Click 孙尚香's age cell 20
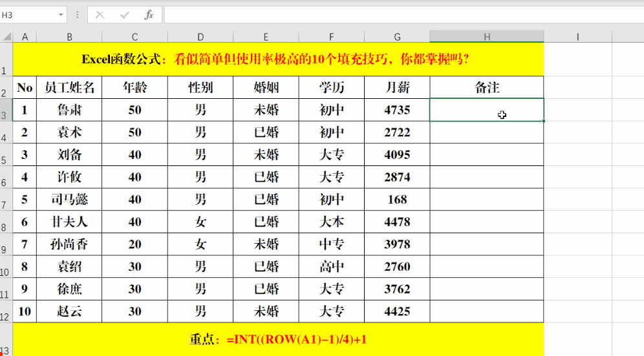644x356 pixels. click(x=134, y=244)
